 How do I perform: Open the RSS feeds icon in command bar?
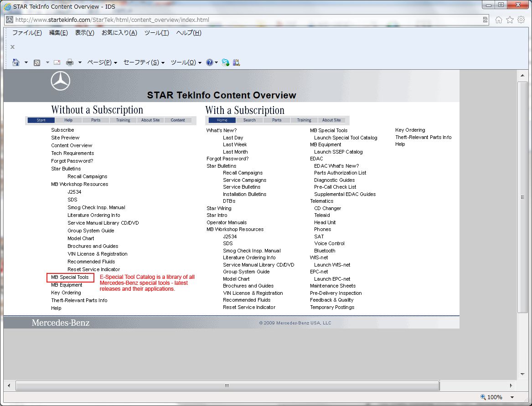(x=37, y=62)
